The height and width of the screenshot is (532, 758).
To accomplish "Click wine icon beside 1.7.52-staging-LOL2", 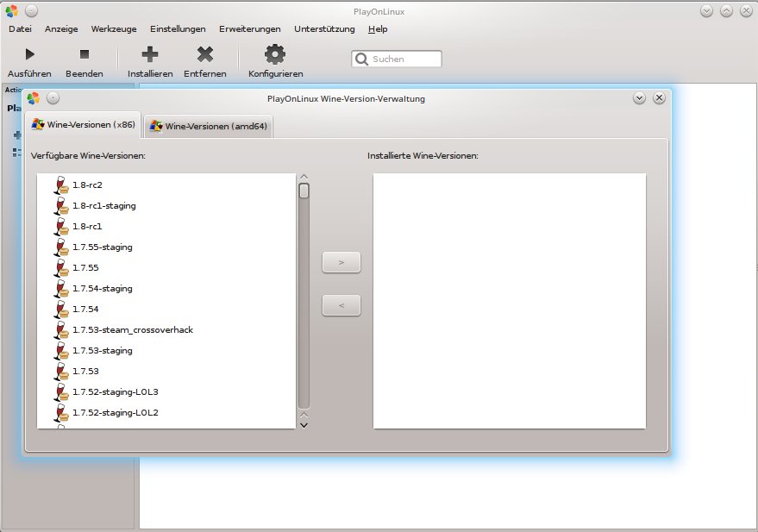I will point(61,414).
